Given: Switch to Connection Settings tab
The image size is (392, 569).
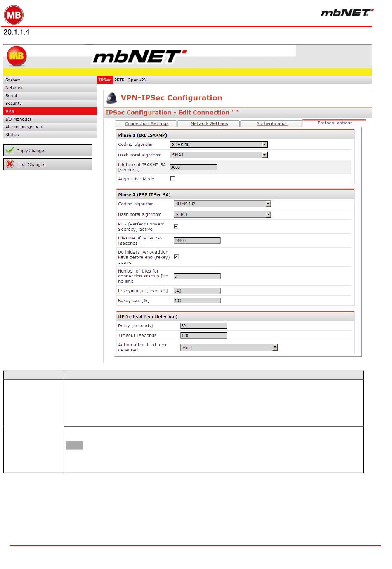Looking at the screenshot, I should 146,123.
